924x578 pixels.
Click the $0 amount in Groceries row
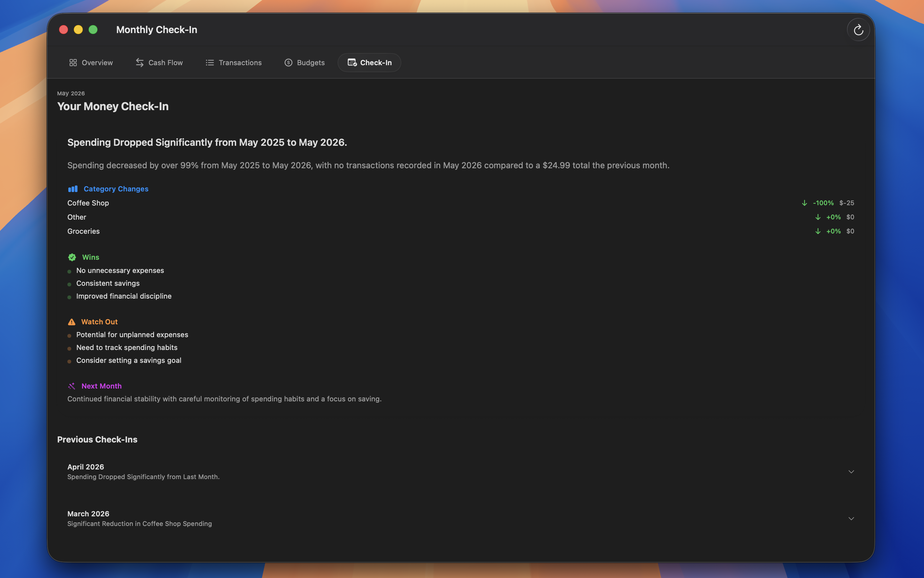850,231
